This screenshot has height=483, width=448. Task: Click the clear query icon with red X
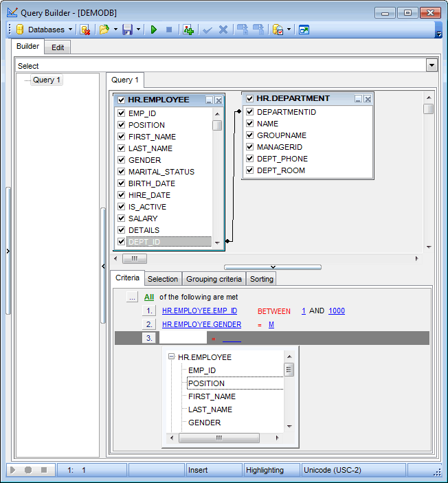85,30
